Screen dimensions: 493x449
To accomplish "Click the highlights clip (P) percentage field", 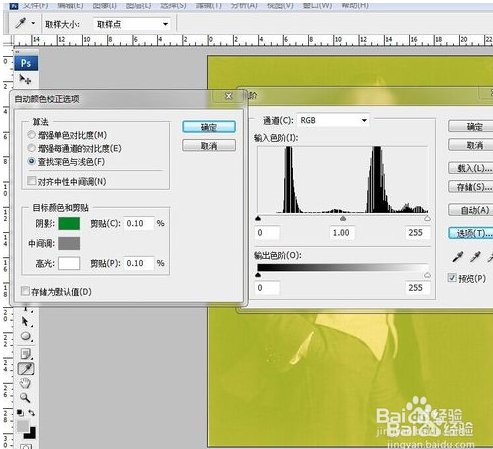I will point(139,263).
